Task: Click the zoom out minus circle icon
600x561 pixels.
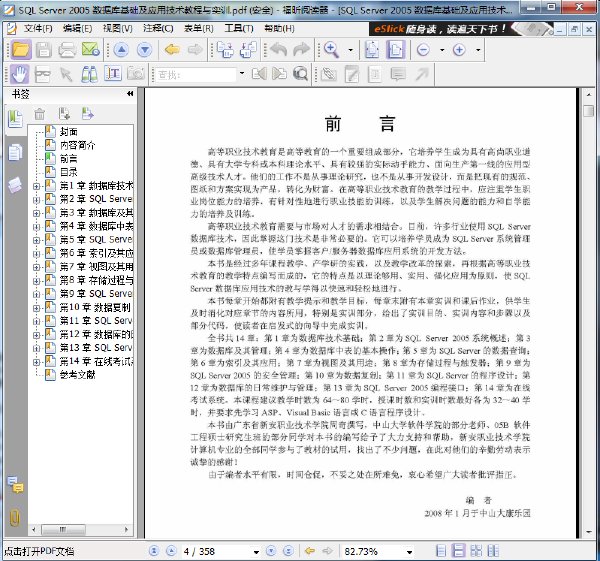Action: (x=423, y=50)
